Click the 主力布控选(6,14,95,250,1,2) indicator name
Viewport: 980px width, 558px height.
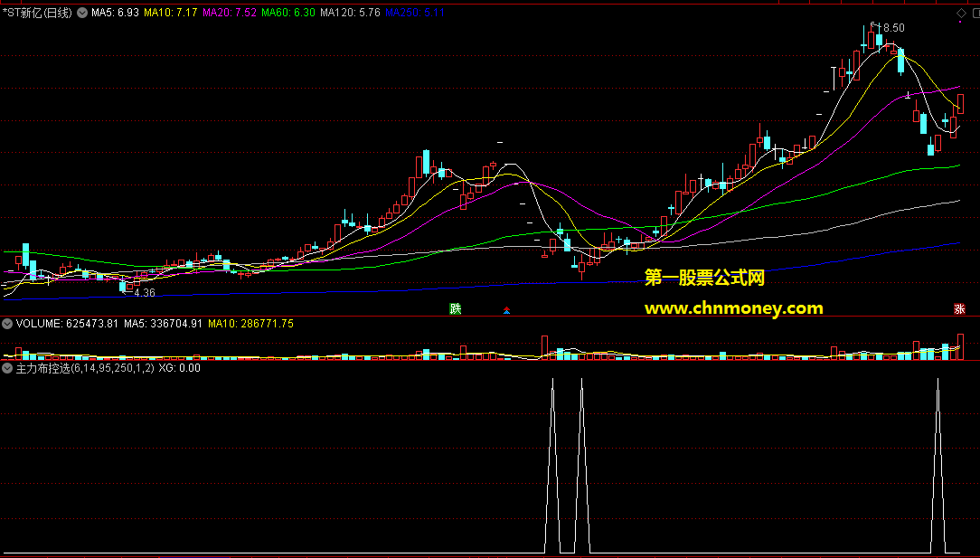[85, 368]
